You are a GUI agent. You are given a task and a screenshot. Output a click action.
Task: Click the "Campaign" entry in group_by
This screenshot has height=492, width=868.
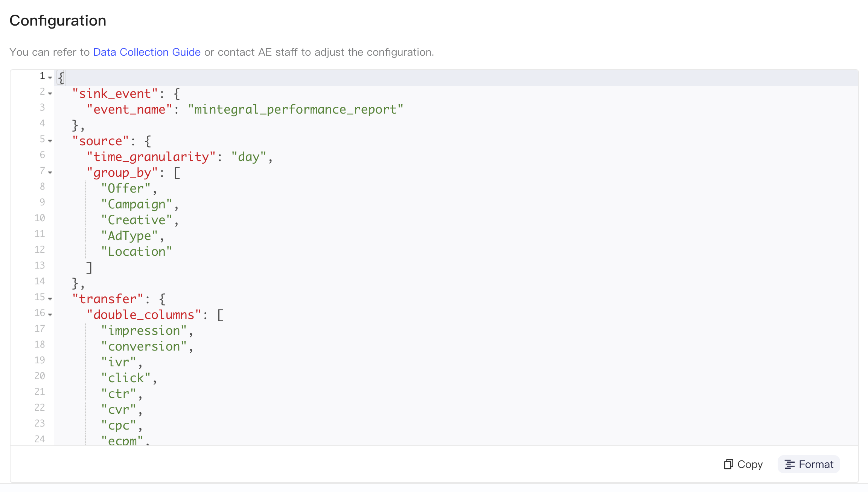(137, 204)
